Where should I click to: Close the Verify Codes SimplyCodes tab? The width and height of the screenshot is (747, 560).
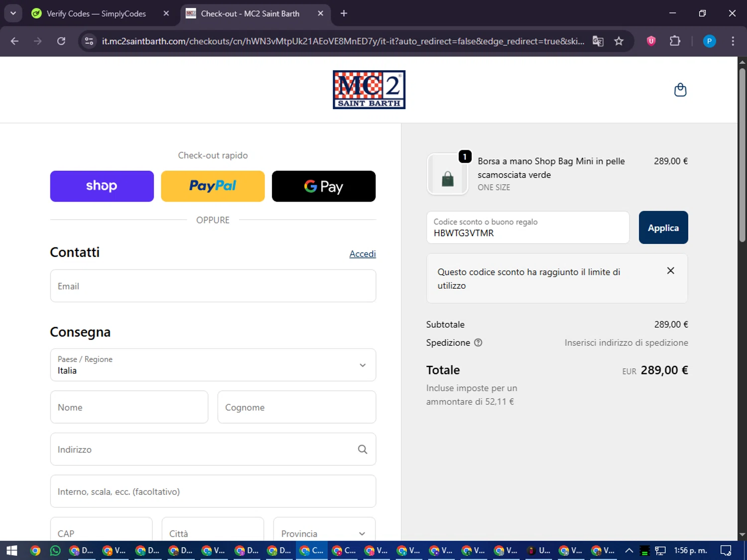click(166, 13)
